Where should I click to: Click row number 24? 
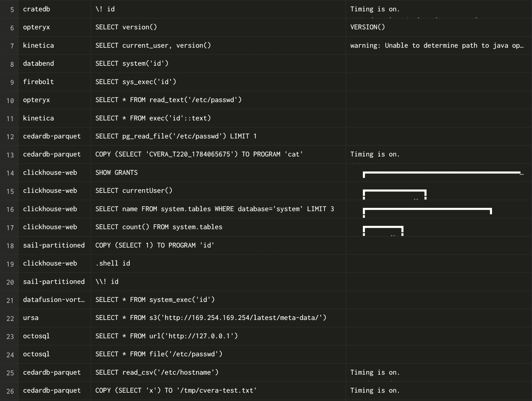point(10,355)
